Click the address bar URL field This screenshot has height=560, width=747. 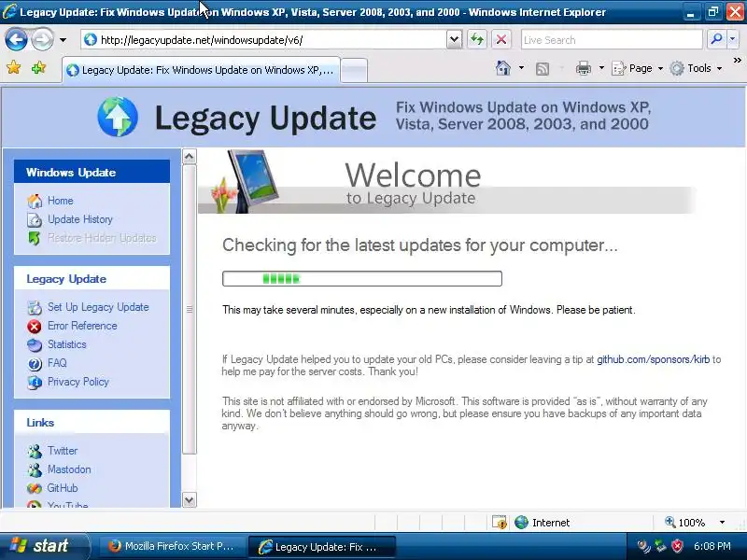click(x=264, y=40)
